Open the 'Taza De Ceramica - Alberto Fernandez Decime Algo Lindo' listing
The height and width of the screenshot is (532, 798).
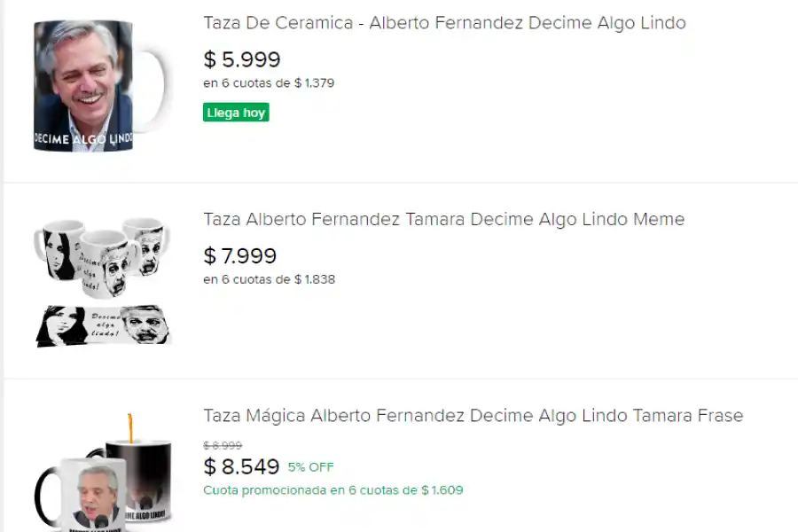pos(444,23)
